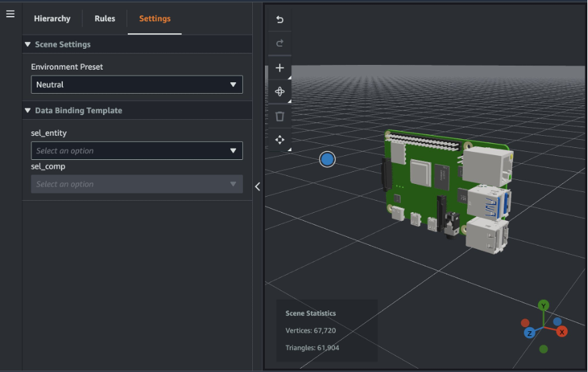The width and height of the screenshot is (588, 372).
Task: Click the red X axis on gizmo
Action: pos(562,332)
